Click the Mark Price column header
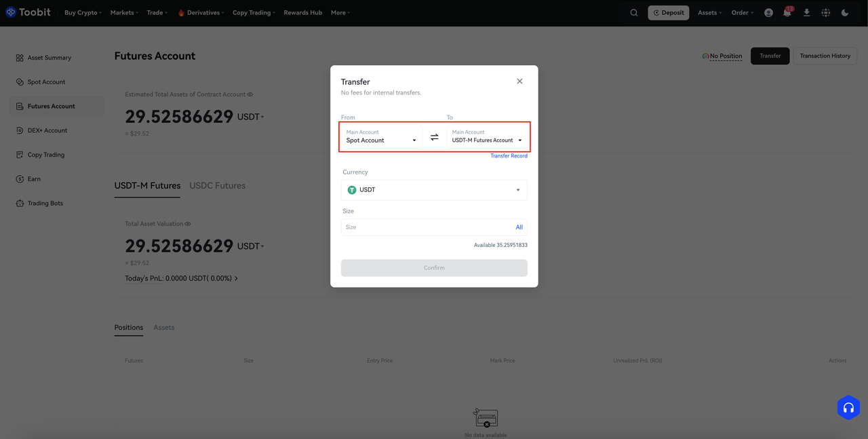This screenshot has width=868, height=439. (502, 361)
